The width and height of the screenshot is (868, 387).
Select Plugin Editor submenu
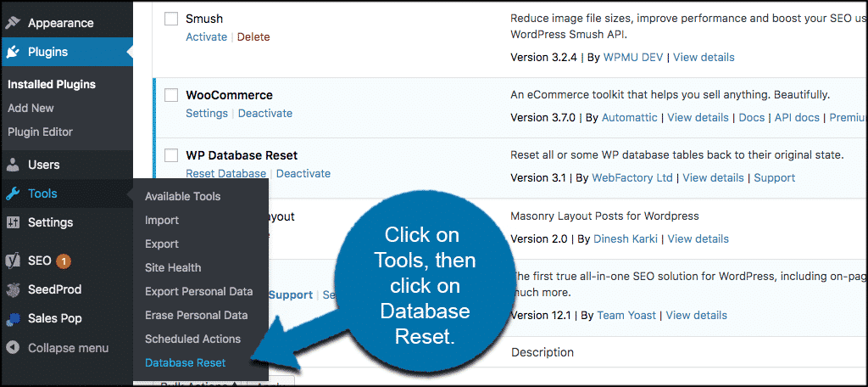(40, 132)
